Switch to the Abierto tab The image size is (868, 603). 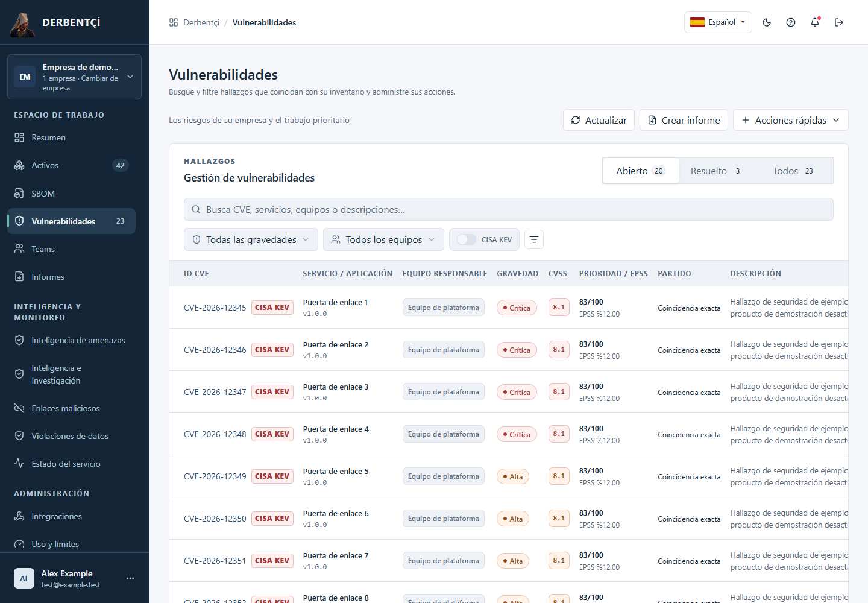point(641,171)
